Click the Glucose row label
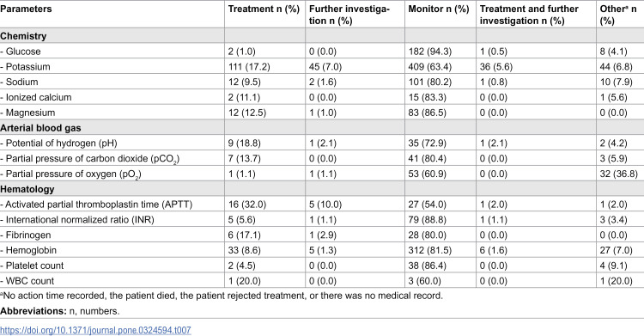 (21, 52)
